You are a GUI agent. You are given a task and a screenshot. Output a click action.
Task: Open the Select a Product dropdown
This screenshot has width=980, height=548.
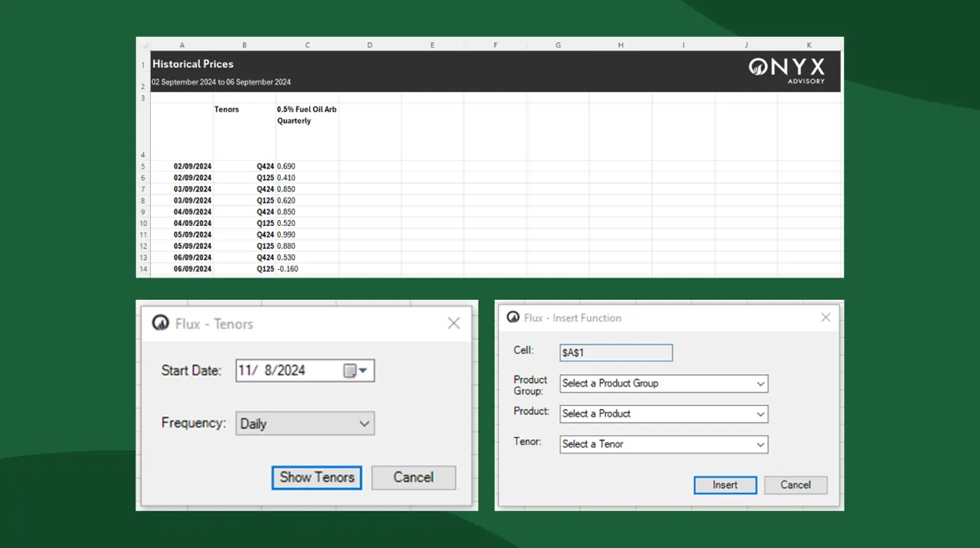point(760,414)
